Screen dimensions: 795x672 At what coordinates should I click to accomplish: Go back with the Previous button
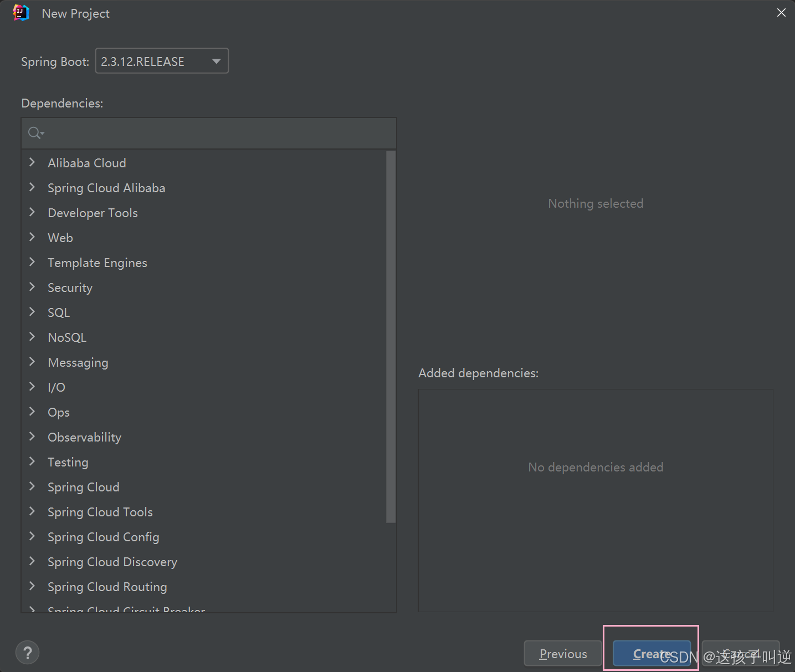click(x=563, y=653)
